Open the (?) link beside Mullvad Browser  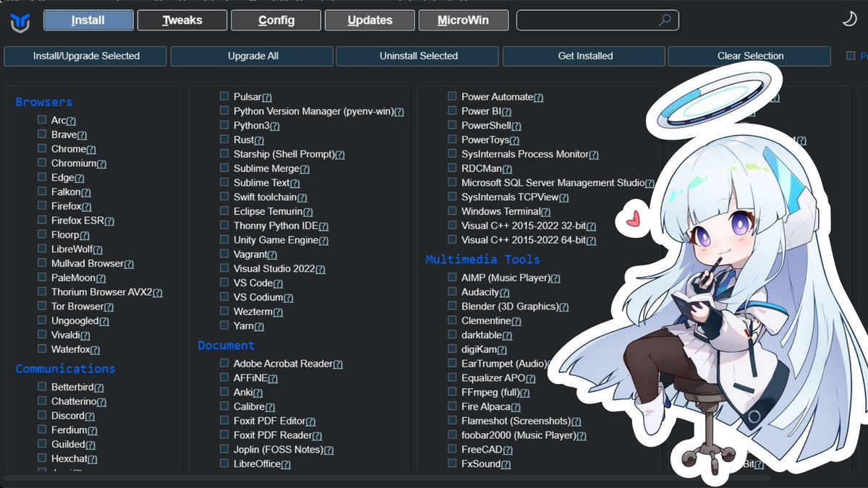point(129,264)
